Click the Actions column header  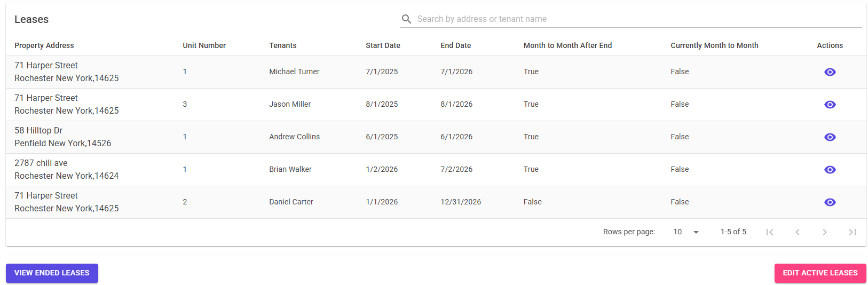pos(830,45)
